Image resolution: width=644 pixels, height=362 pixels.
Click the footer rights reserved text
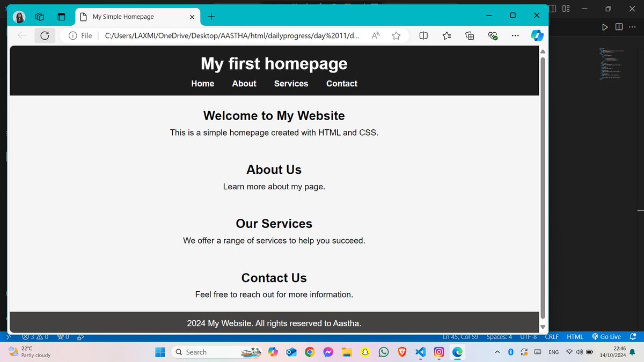pos(274,323)
